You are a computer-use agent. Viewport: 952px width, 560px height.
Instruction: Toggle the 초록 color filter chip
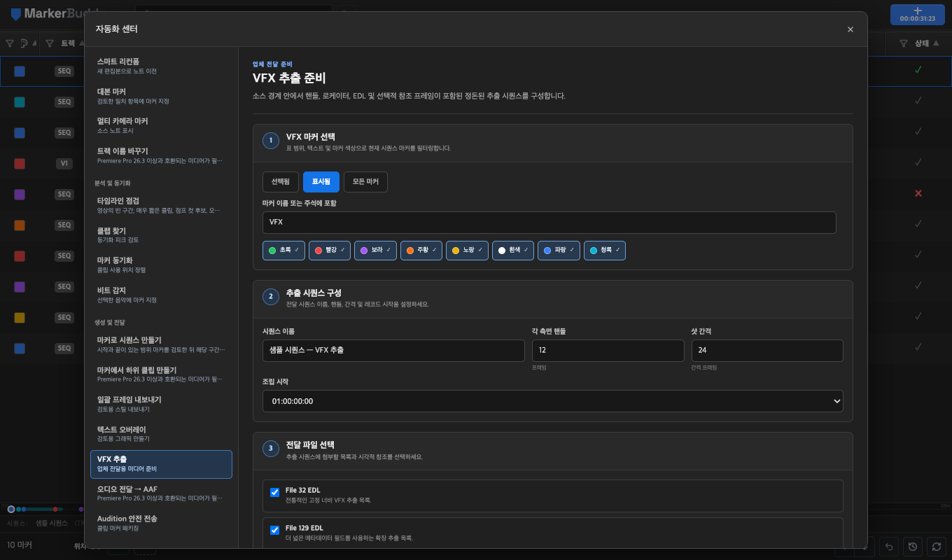pyautogui.click(x=283, y=250)
